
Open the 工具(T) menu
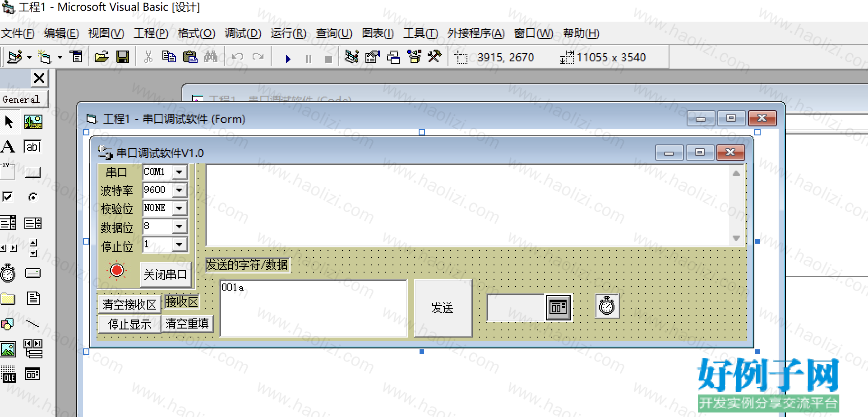click(x=420, y=33)
